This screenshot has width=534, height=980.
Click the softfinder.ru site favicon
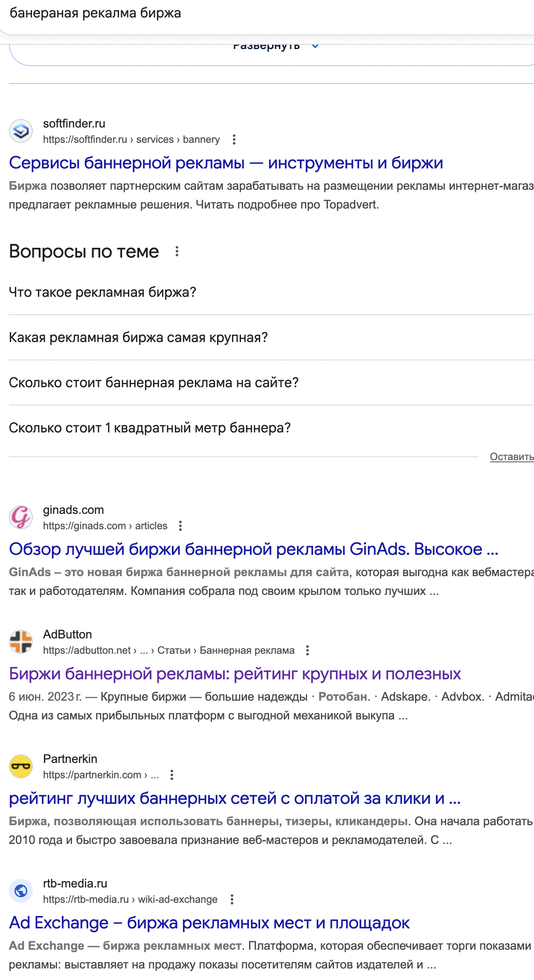tap(21, 131)
